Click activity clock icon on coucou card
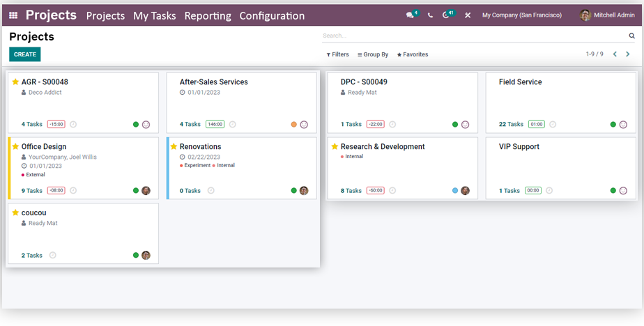The width and height of the screenshot is (644, 326). pos(52,255)
